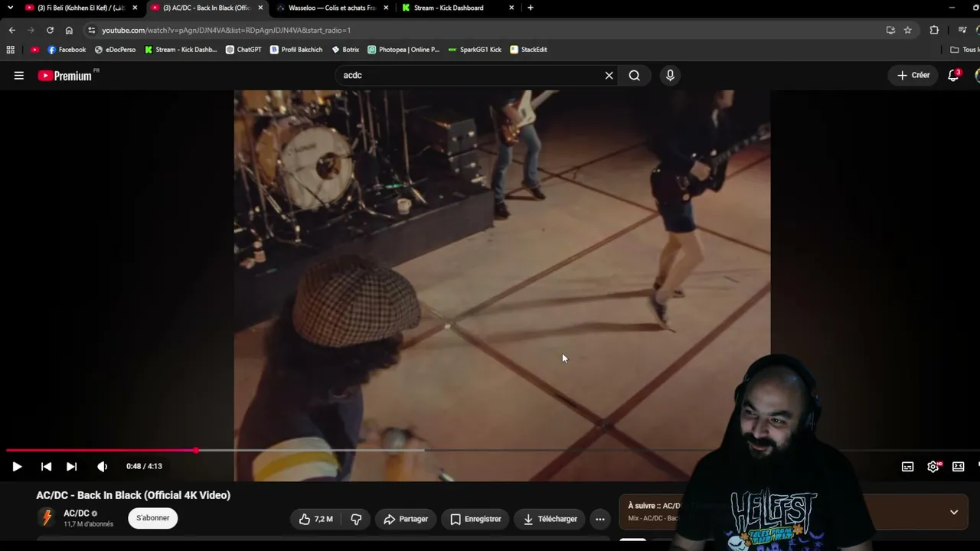The width and height of the screenshot is (980, 551).
Task: Click the 0:48 / 4:13 time display
Action: point(144,466)
